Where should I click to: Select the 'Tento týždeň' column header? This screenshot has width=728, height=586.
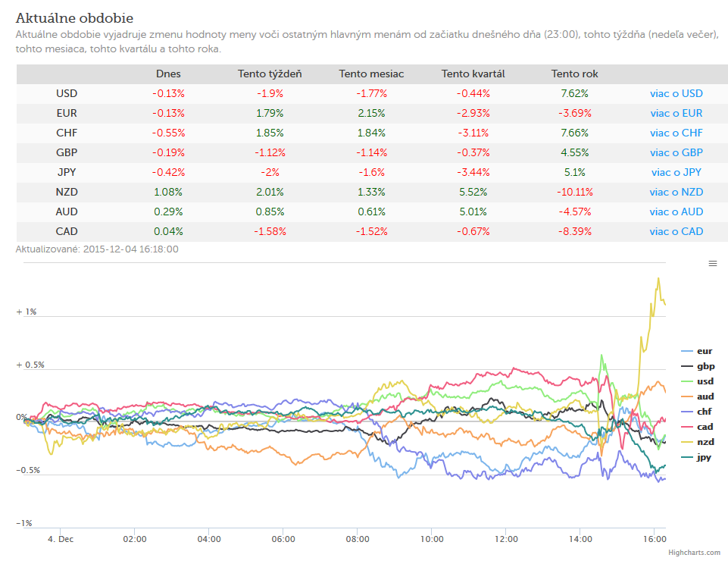[x=270, y=74]
